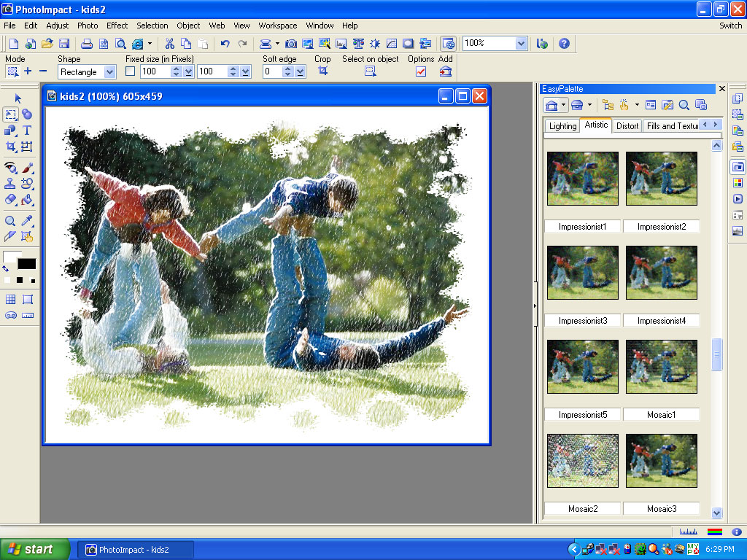Open the search icon in EasyPalette
747x560 pixels.
(x=684, y=106)
